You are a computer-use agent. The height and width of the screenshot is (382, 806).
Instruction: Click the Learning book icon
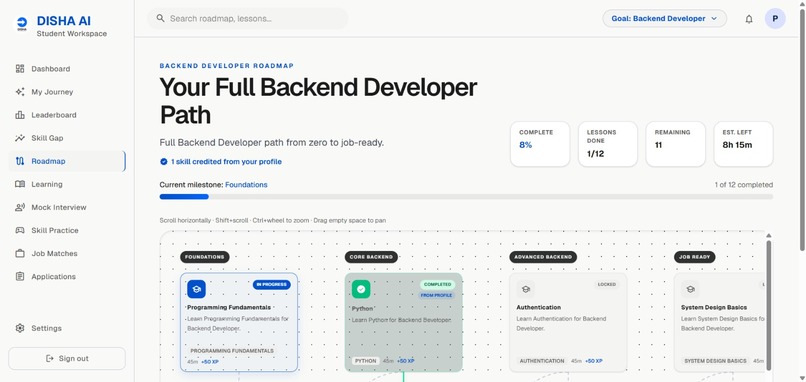tap(20, 184)
